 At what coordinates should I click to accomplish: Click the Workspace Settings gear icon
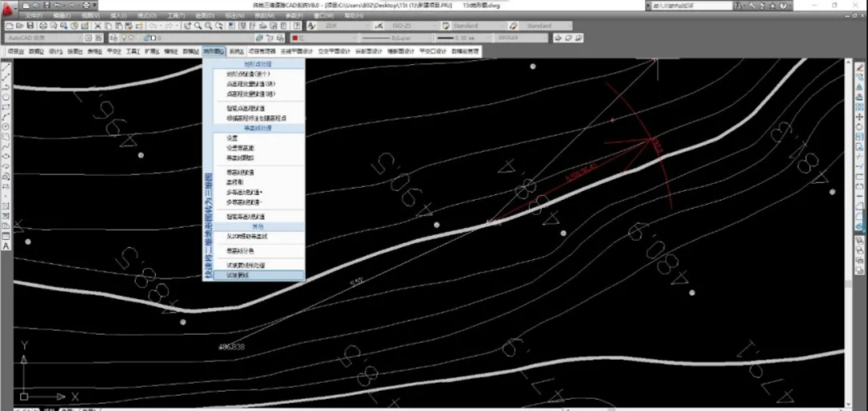88,39
